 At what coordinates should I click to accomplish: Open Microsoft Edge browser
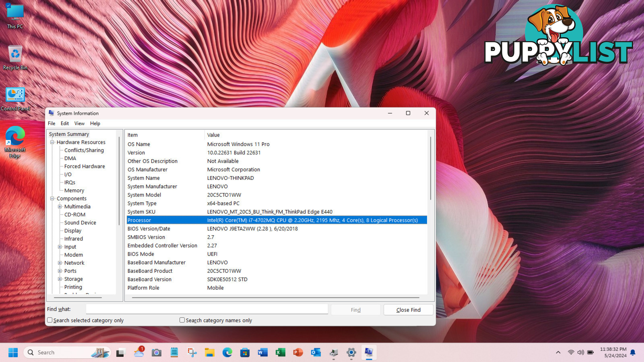[x=15, y=139]
